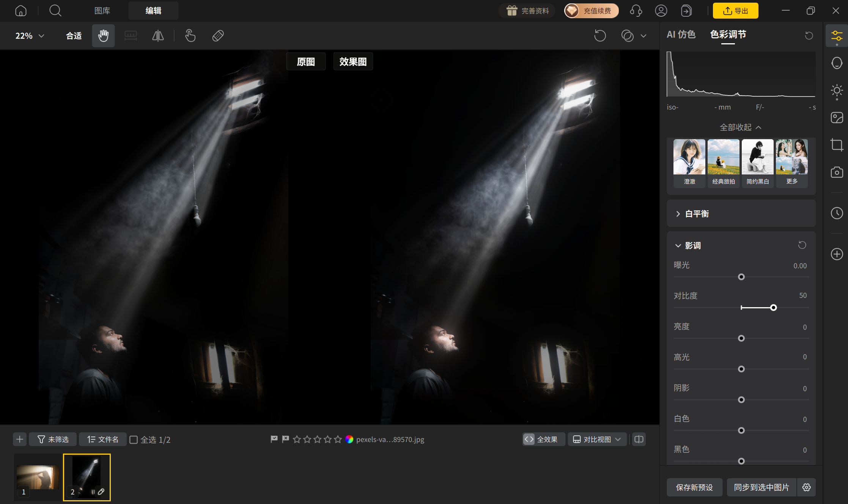Click the overlapping circles mask icon

coord(628,36)
